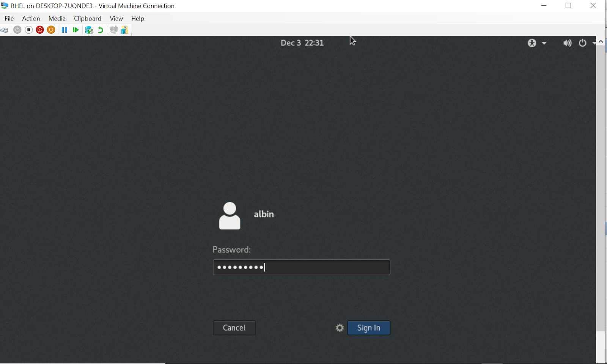Click the grayed-out Start power icon

click(17, 30)
